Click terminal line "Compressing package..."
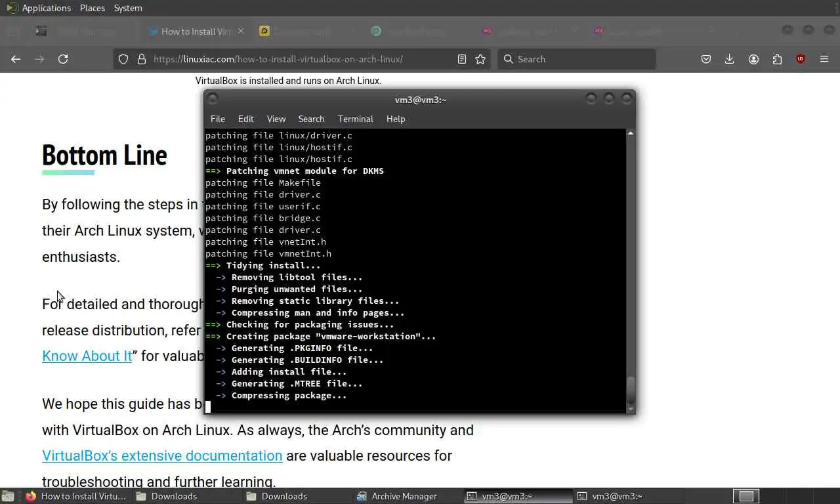840x504 pixels. point(289,395)
